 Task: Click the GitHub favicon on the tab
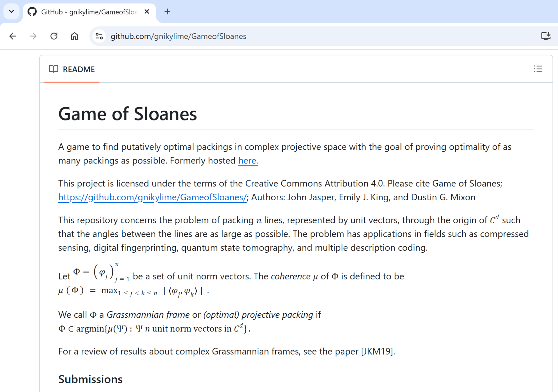[32, 12]
